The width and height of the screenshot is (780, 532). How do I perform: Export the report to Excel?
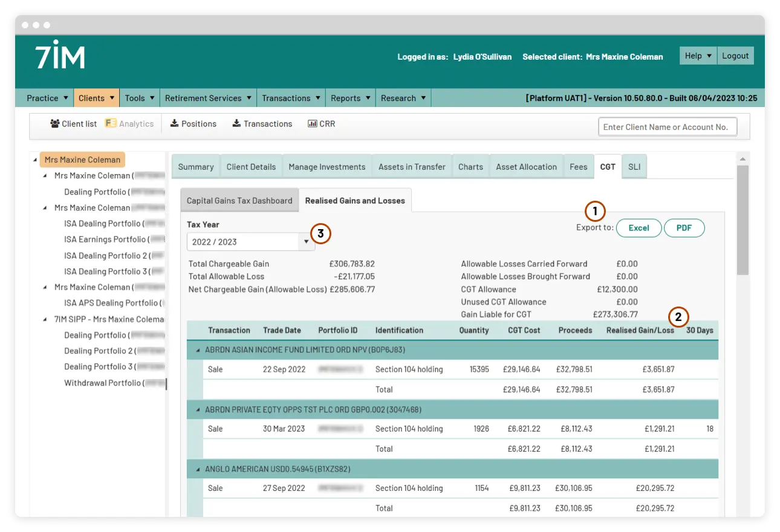(x=639, y=228)
